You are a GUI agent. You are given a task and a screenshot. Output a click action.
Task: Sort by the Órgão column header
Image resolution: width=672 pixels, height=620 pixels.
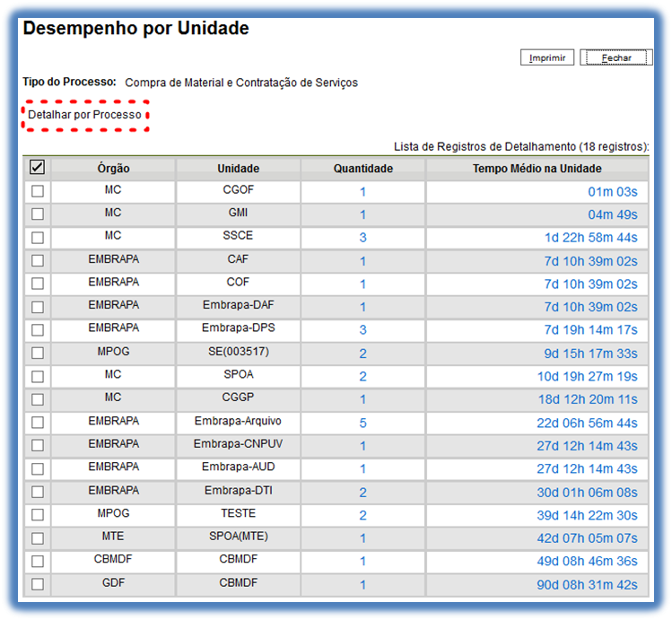point(113,169)
